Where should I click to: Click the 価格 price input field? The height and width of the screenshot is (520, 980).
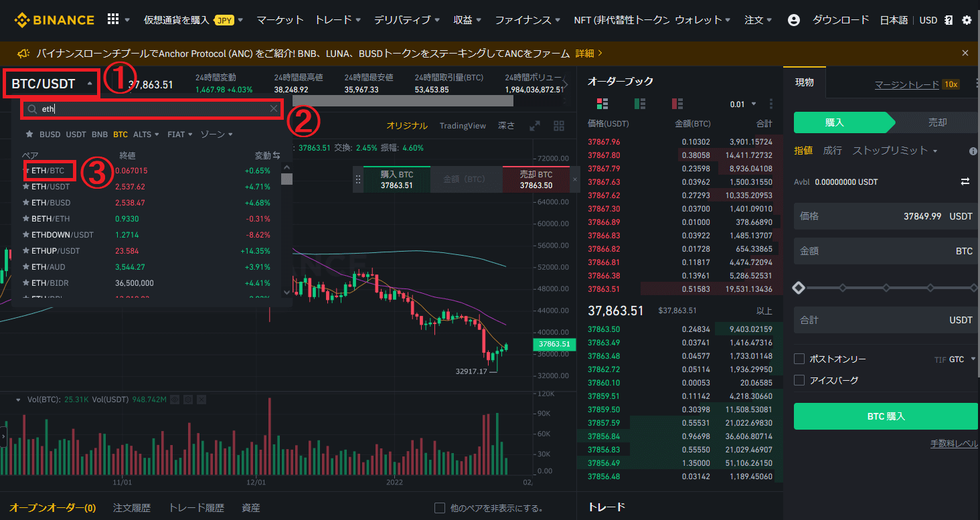click(886, 216)
